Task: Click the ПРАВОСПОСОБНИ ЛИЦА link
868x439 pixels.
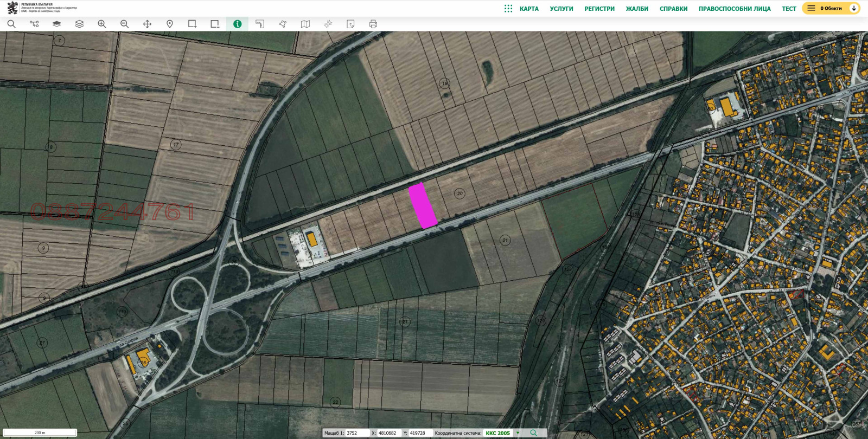Action: (735, 9)
